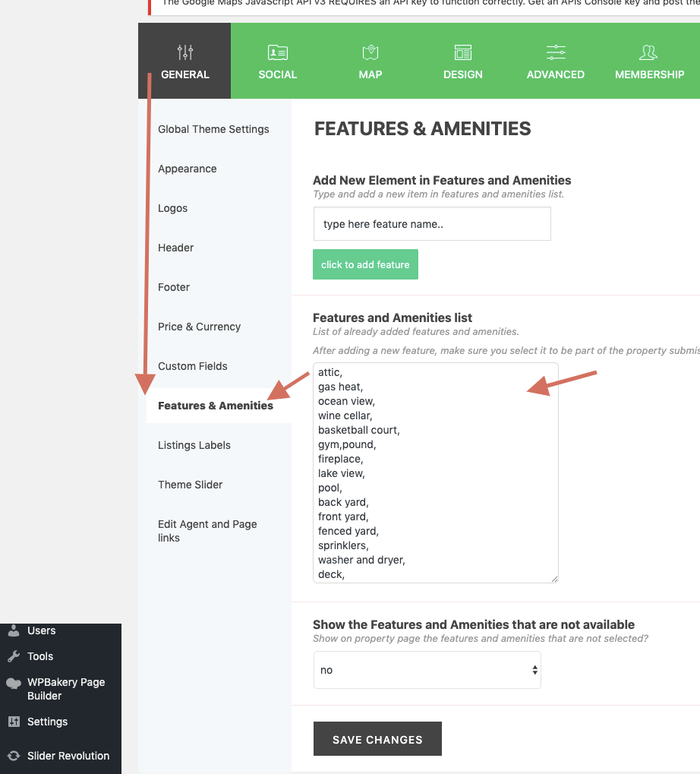Click into the Features and Amenities list textarea
The height and width of the screenshot is (774, 700).
pyautogui.click(x=435, y=472)
